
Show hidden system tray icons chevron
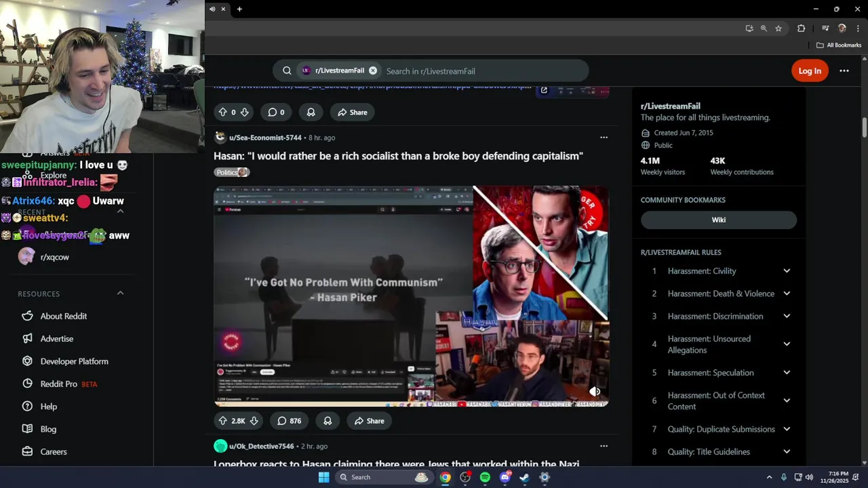click(x=769, y=477)
